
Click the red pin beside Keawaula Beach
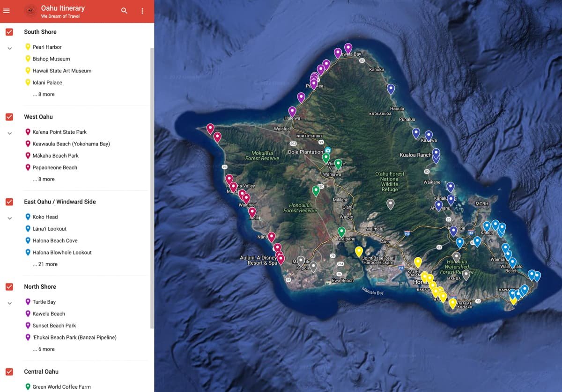pos(28,144)
